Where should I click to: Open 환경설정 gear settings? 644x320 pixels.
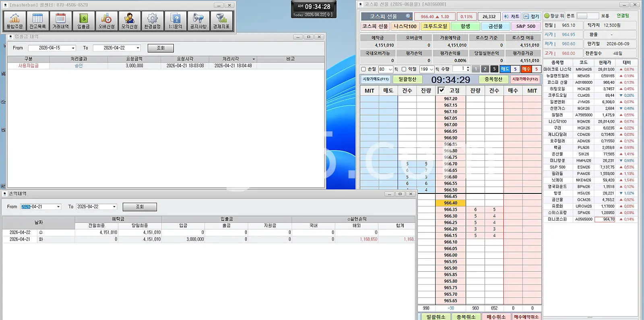152,21
